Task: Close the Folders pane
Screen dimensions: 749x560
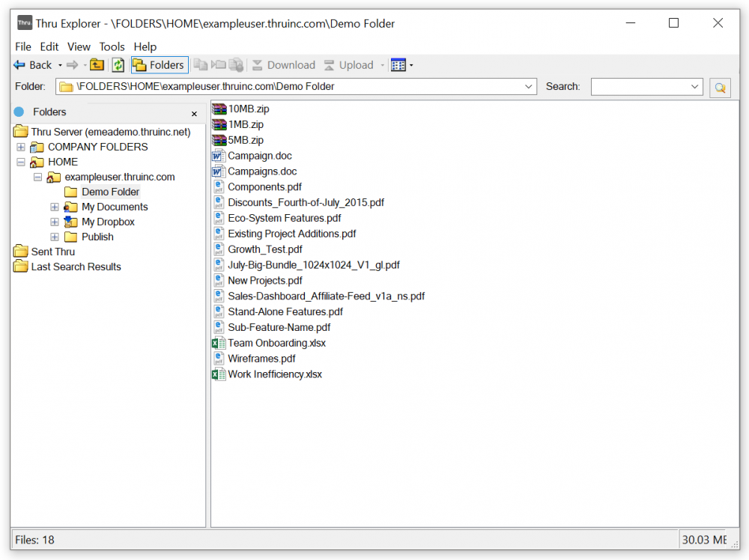Action: pos(194,114)
